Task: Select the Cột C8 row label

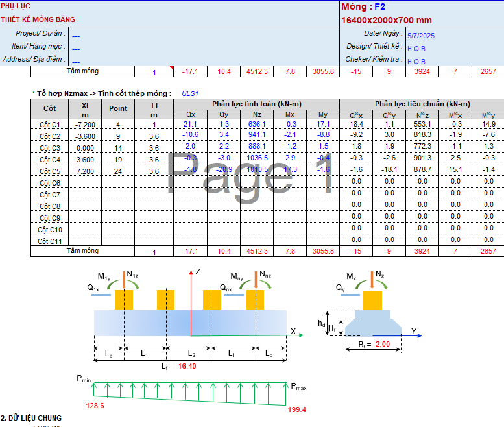Action: tap(50, 206)
